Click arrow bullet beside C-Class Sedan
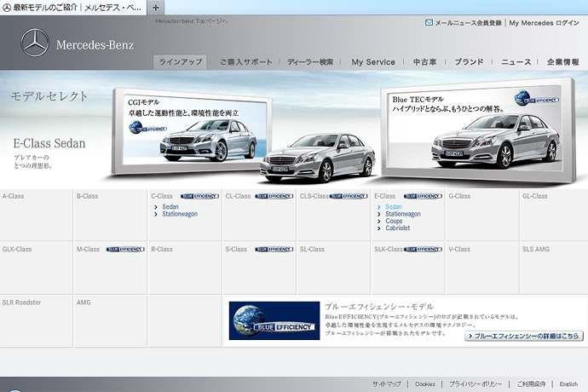Viewport: 588px width, 392px height. (156, 207)
